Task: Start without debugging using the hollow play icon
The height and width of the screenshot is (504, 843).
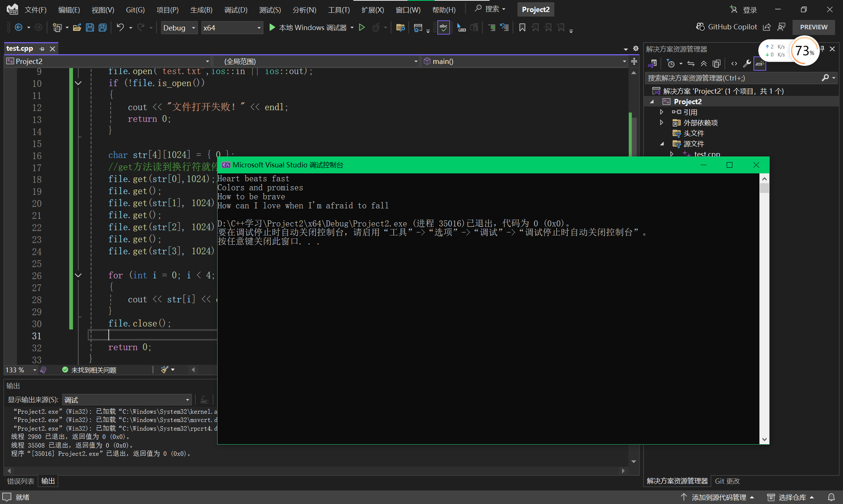Action: click(362, 27)
